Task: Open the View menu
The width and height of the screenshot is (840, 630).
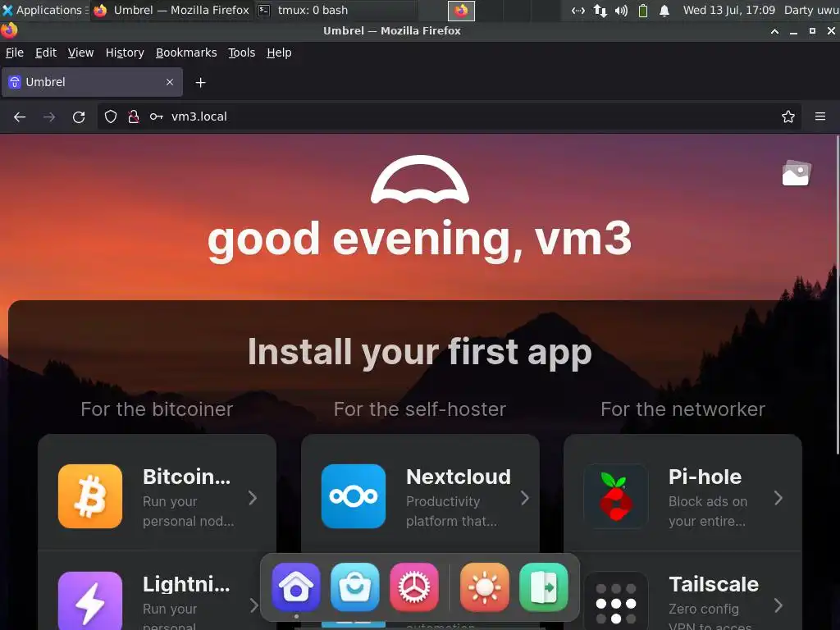Action: [80, 52]
